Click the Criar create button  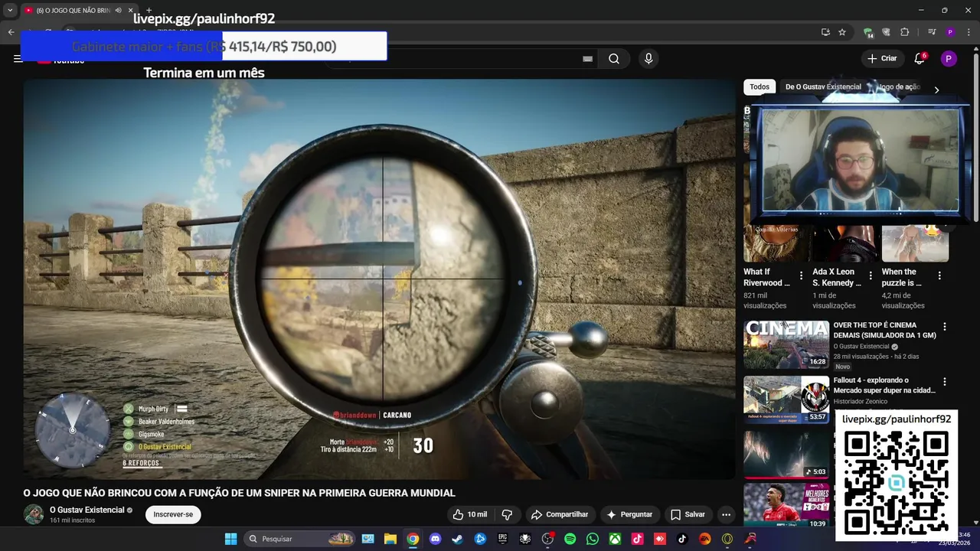pyautogui.click(x=881, y=59)
